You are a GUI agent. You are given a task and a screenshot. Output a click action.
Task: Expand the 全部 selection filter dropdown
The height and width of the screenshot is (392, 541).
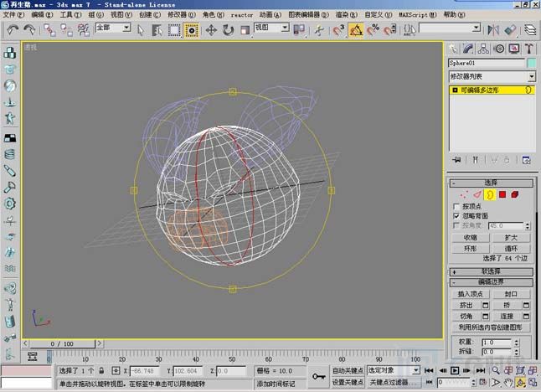point(126,28)
